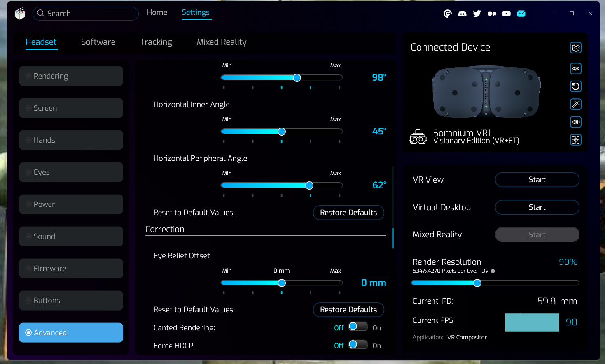Select the Screen sidebar category
Screen dimensions: 605x364
71,108
